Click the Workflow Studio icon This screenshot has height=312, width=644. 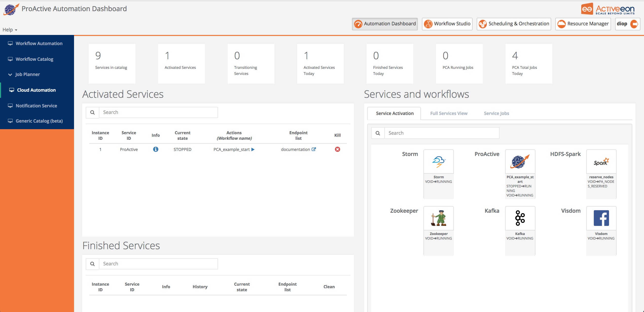428,24
